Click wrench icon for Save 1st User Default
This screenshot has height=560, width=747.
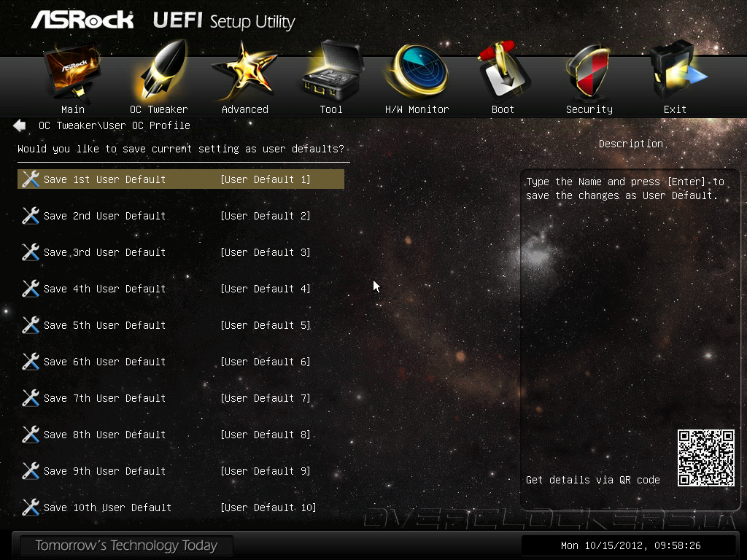(31, 179)
